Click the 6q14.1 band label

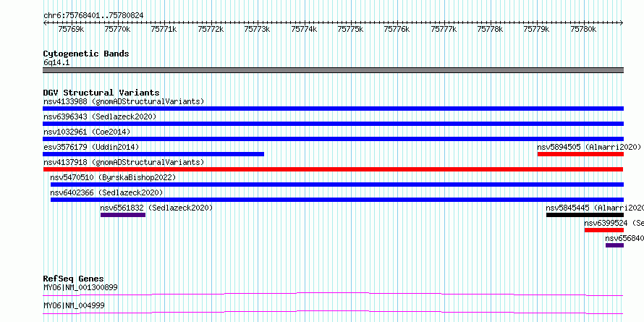[x=56, y=62]
